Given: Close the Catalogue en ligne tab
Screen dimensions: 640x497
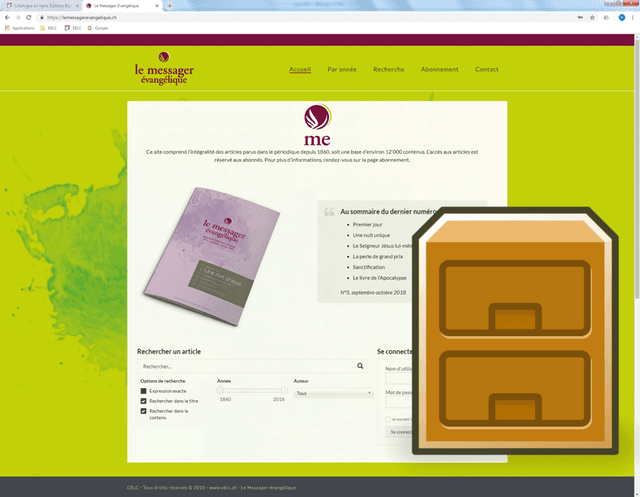Looking at the screenshot, I should pyautogui.click(x=77, y=6).
